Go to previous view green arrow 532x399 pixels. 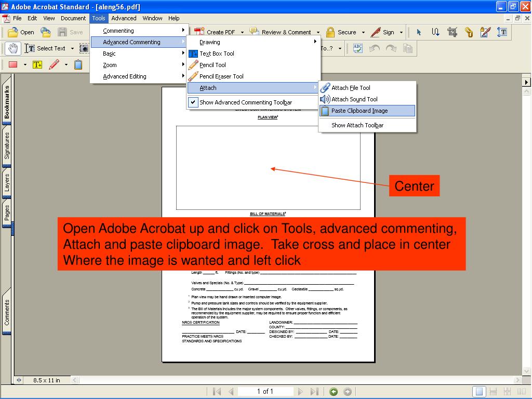(334, 392)
